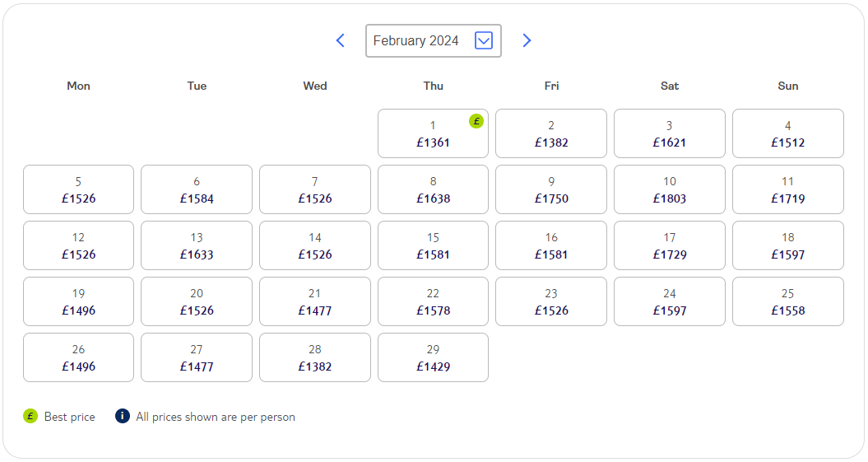
Task: Pick February 6 at £1584
Action: [197, 189]
